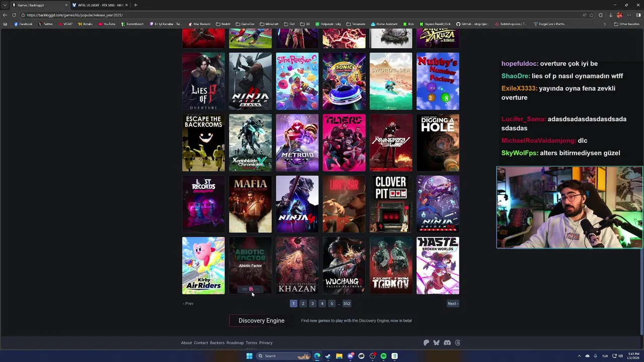Open Discord from the taskbar

point(350,356)
